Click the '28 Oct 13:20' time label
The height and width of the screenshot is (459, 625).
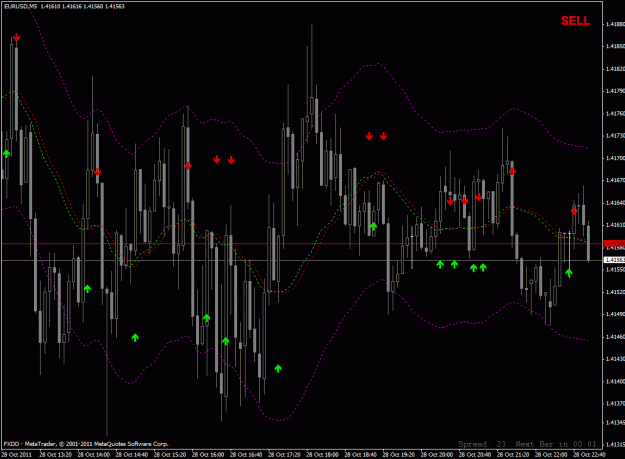[55, 455]
